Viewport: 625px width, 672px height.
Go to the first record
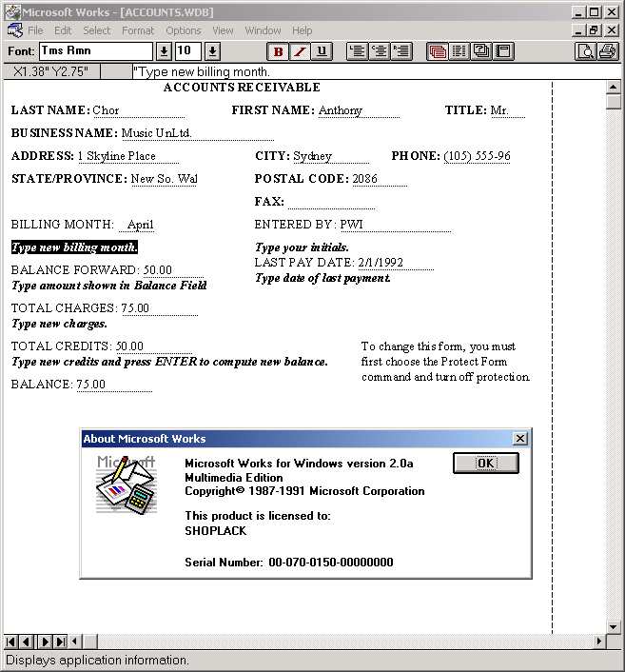point(10,642)
